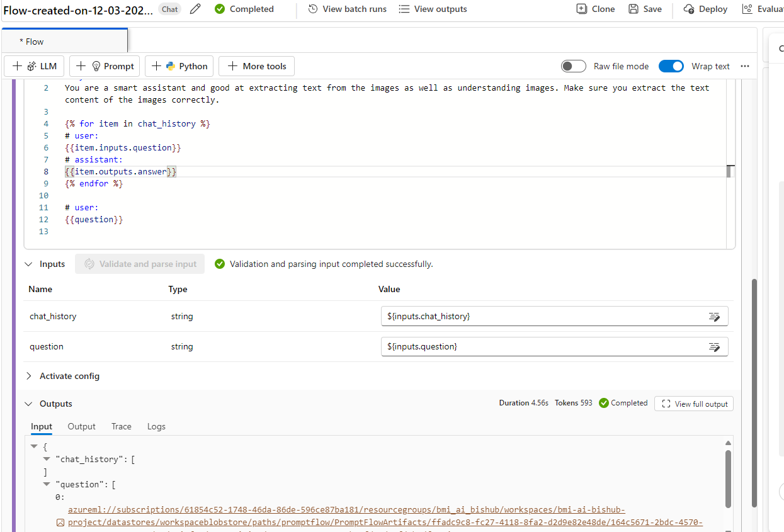
Task: Add a new Prompt node
Action: point(105,66)
